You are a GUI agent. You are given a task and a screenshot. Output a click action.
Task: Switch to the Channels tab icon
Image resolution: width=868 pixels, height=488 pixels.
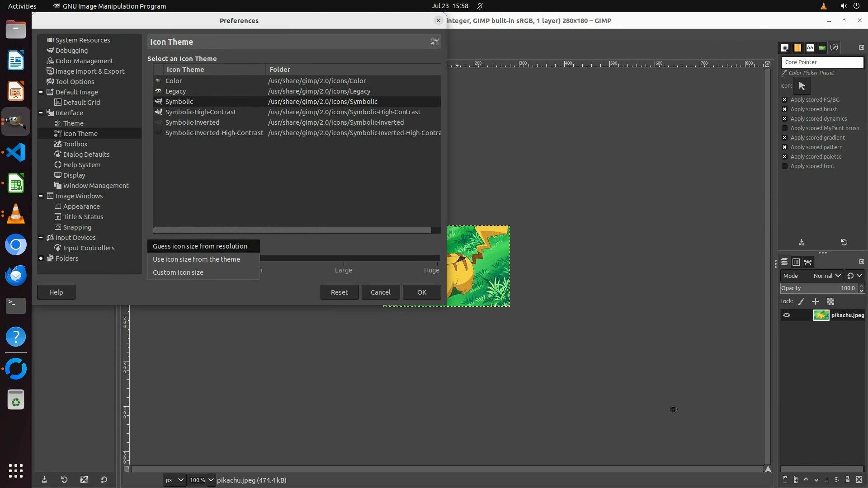(x=796, y=262)
